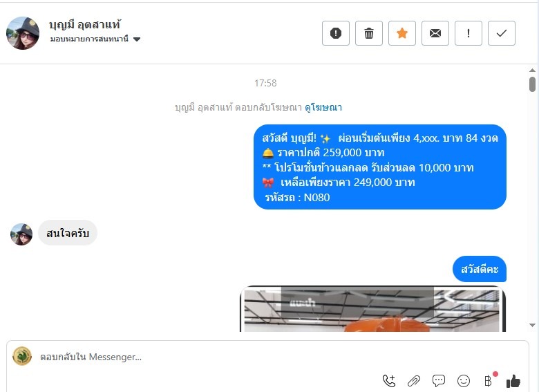This screenshot has height=392, width=539.
Task: Click the customer profile picture in the header
Action: tap(23, 33)
